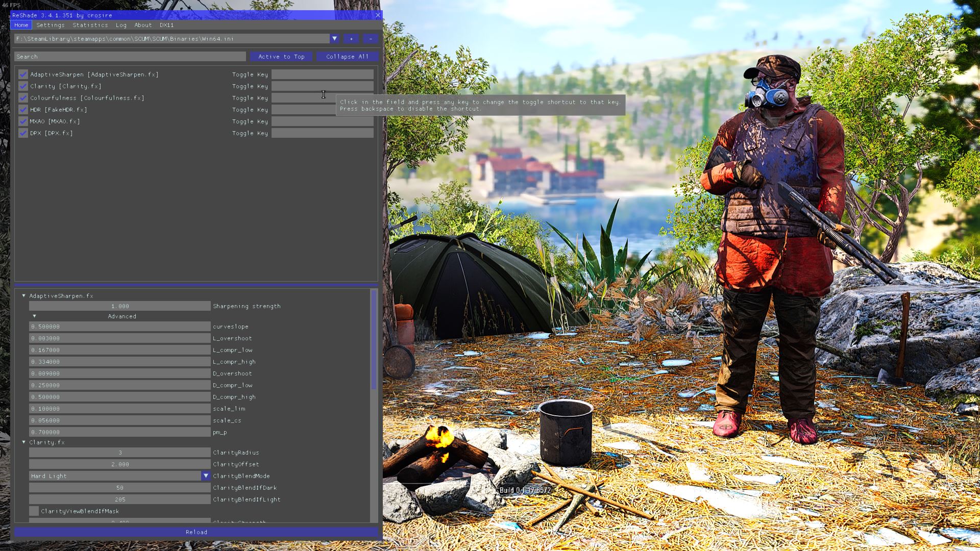Click the variables panel scrollbar
Screen dimensions: 980x551
click(374, 339)
